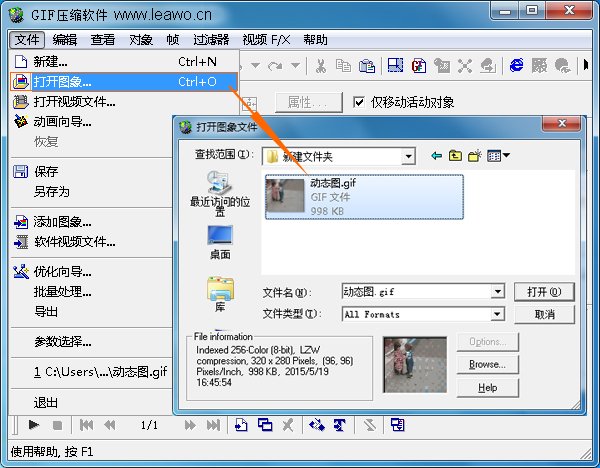Expand the 文件名 filename dropdown
This screenshot has height=468, width=600.
point(497,292)
